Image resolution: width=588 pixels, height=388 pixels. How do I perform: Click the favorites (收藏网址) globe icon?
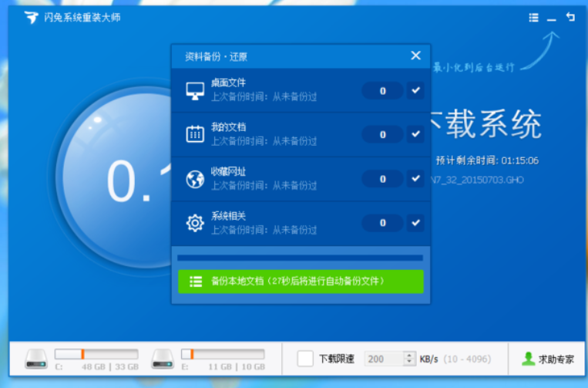[x=195, y=179]
